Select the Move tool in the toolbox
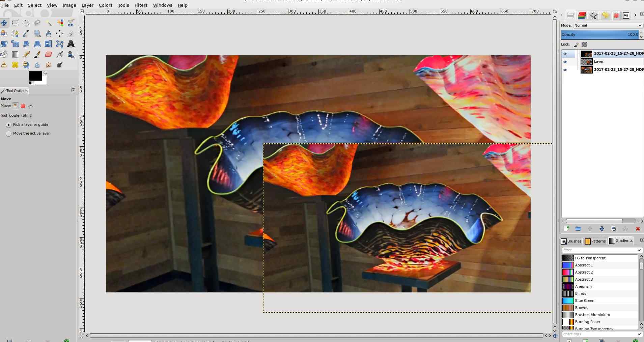Image resolution: width=644 pixels, height=342 pixels. pyautogui.click(x=4, y=23)
